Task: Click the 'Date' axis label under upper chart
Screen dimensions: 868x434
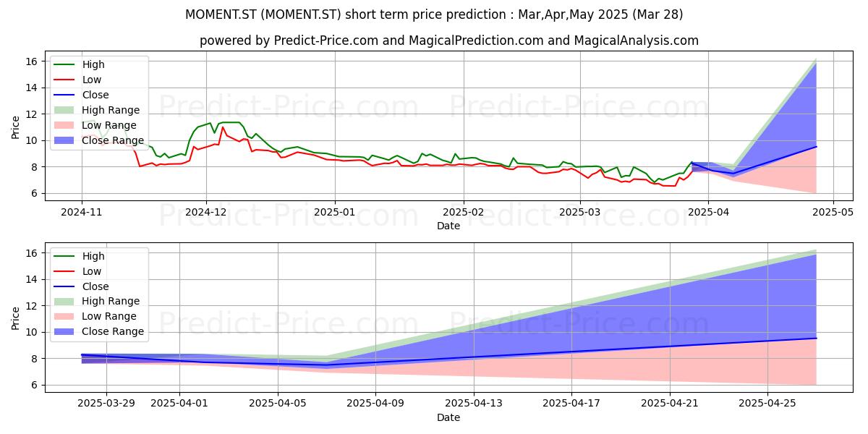Action: (x=448, y=226)
